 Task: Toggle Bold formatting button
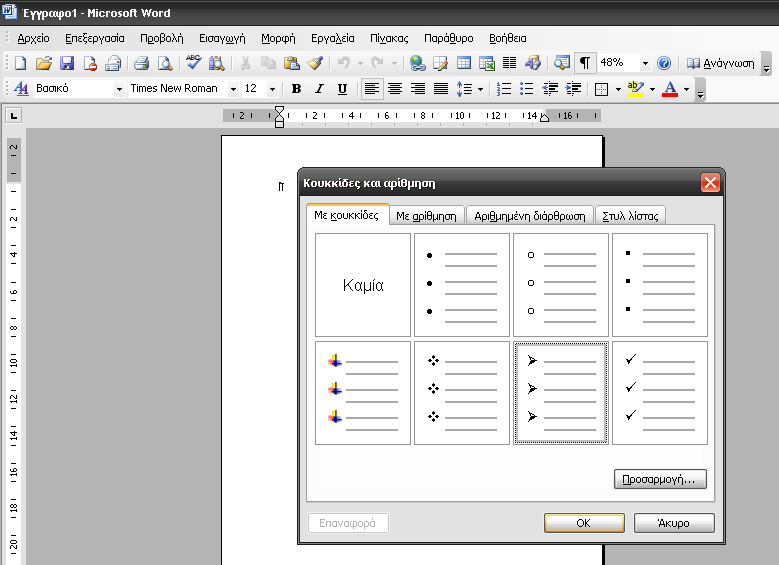point(296,89)
